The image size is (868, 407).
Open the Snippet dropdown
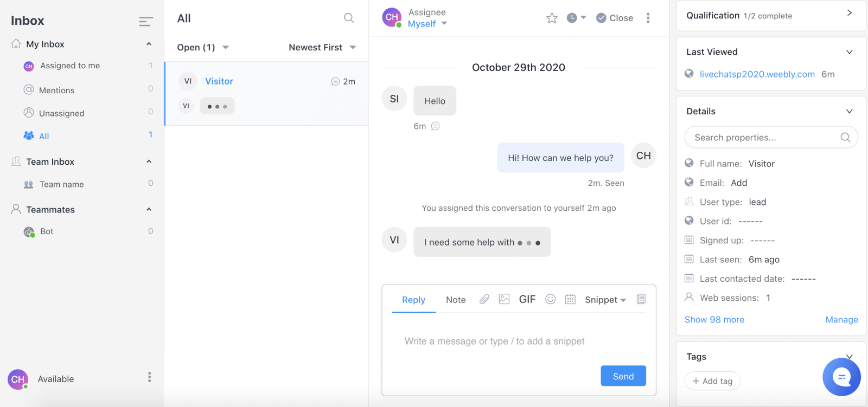605,300
